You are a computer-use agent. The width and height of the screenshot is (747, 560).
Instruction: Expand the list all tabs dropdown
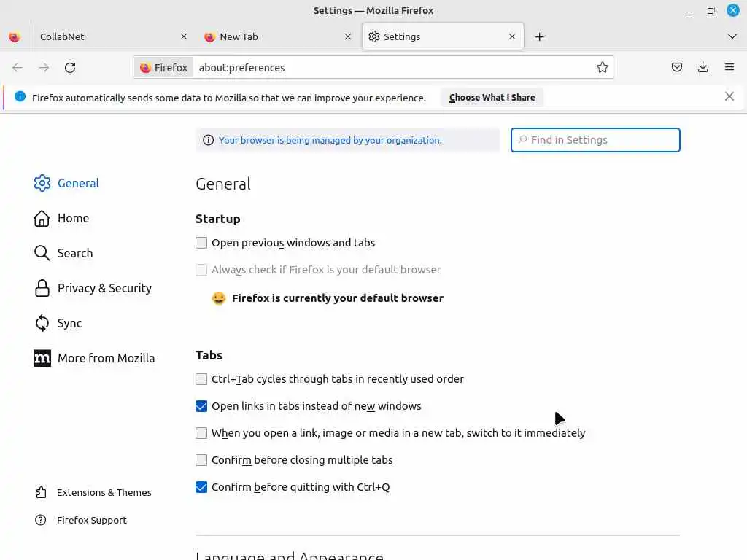(x=732, y=37)
